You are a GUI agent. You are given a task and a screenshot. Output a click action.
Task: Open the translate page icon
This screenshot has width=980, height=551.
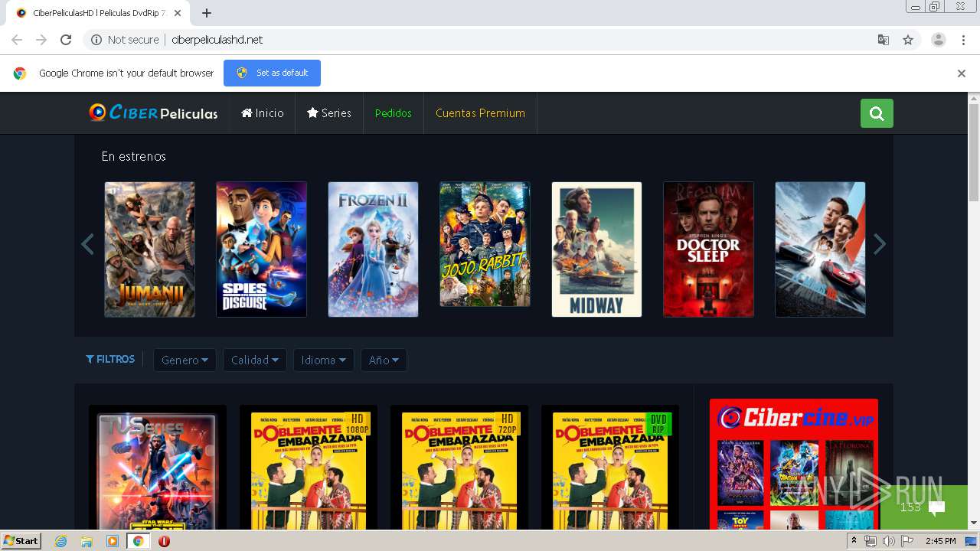(x=884, y=40)
